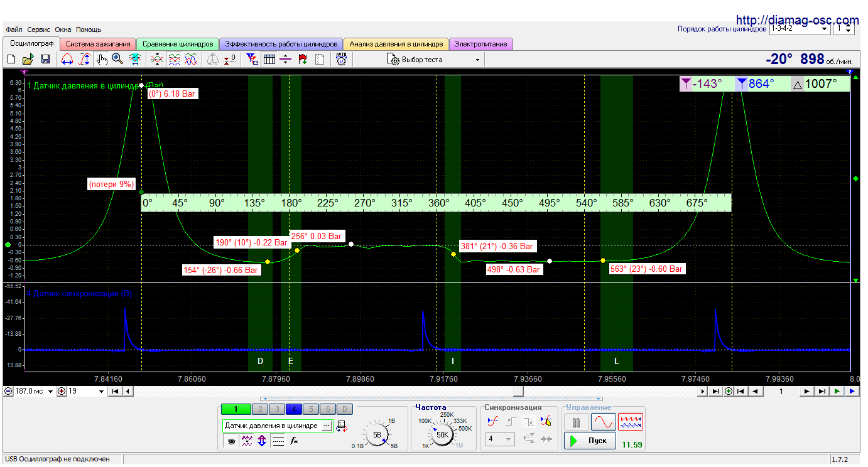Open the sync channel 4 dropdown
The image size is (868, 467).
pos(500,439)
